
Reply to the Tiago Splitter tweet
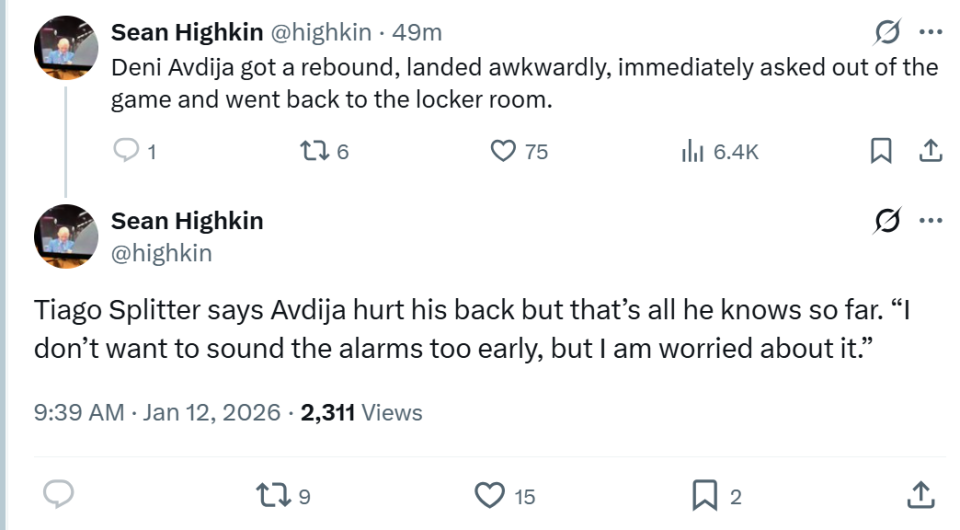pyautogui.click(x=61, y=493)
